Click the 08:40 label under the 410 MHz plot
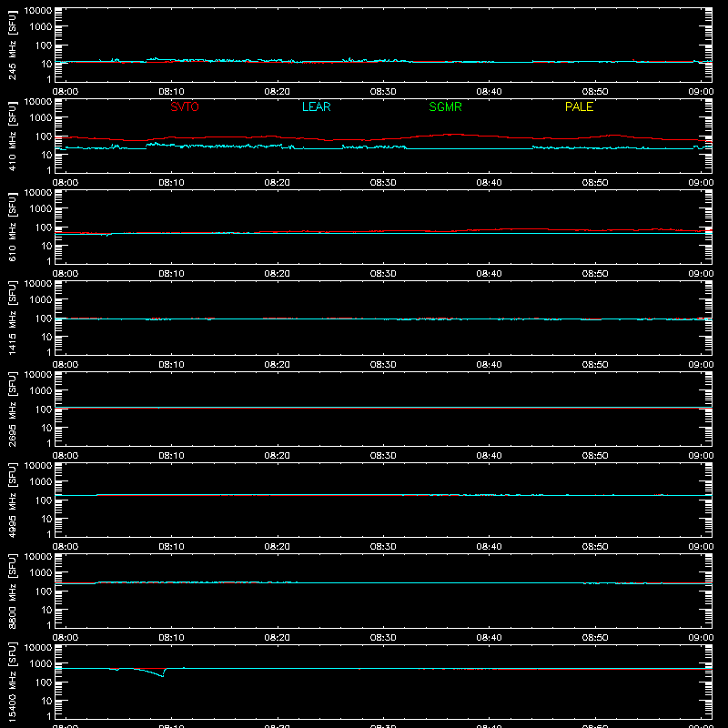The image size is (728, 728). 489,183
